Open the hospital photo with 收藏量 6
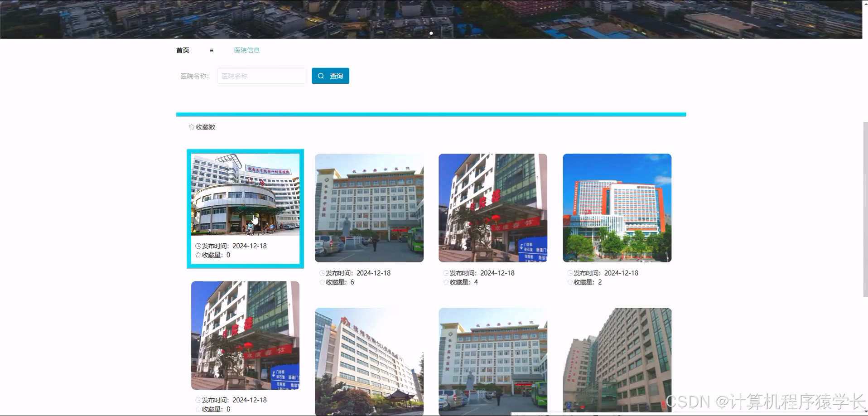This screenshot has width=868, height=416. point(369,208)
